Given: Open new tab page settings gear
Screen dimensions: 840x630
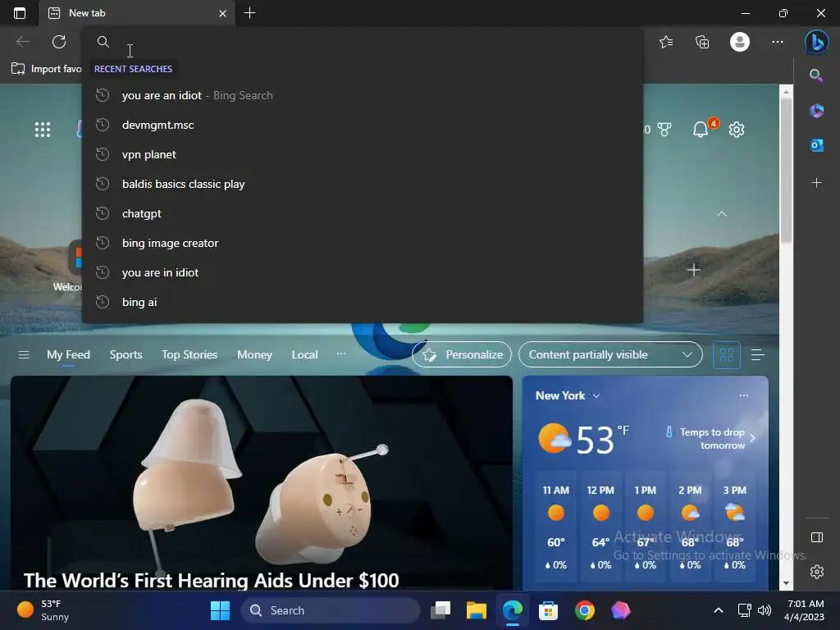Looking at the screenshot, I should pos(737,129).
